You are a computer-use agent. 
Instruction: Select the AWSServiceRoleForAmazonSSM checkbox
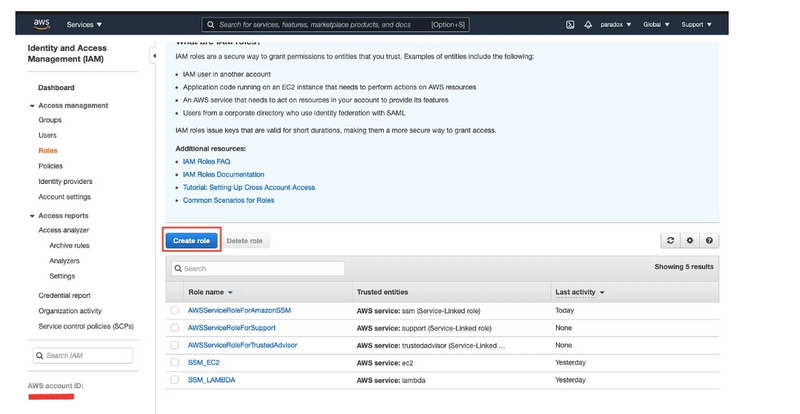point(175,311)
